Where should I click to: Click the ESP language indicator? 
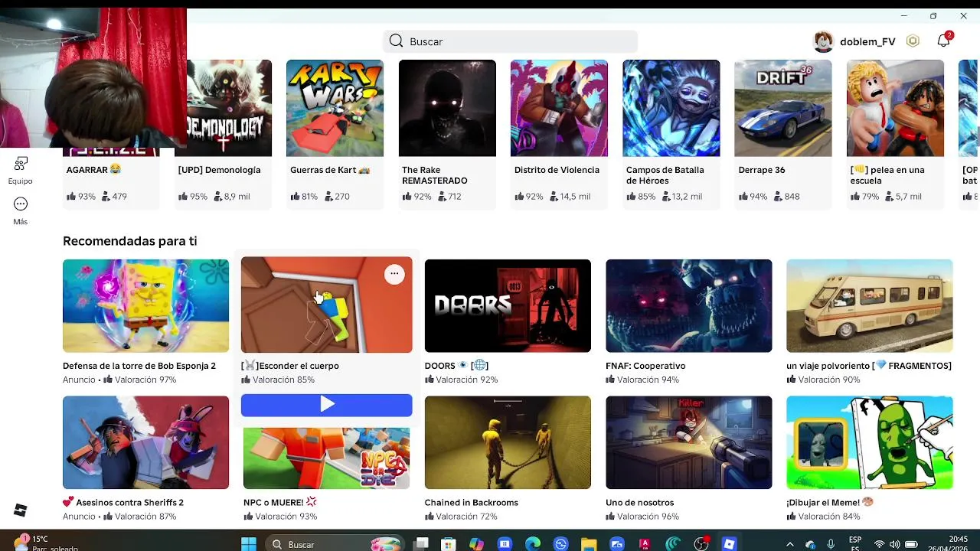click(x=855, y=540)
